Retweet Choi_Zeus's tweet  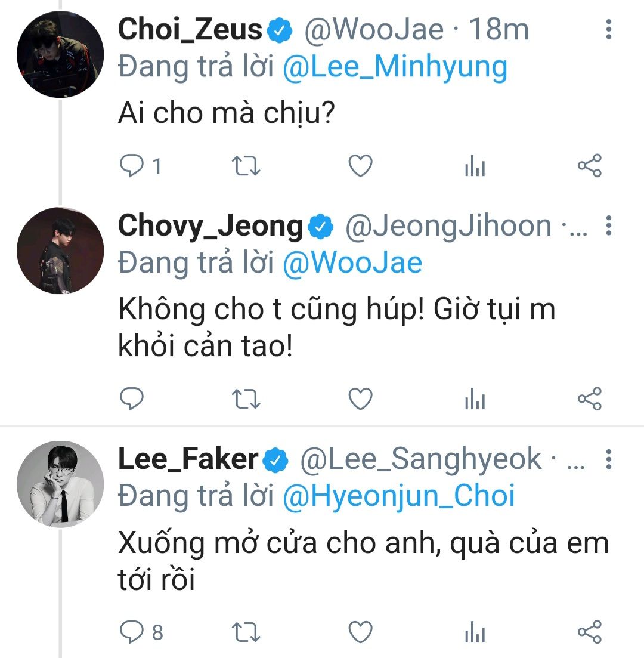pos(245,166)
